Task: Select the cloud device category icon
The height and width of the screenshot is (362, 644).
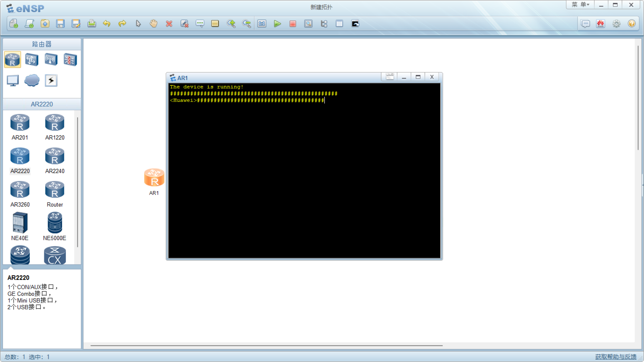Action: pyautogui.click(x=32, y=80)
